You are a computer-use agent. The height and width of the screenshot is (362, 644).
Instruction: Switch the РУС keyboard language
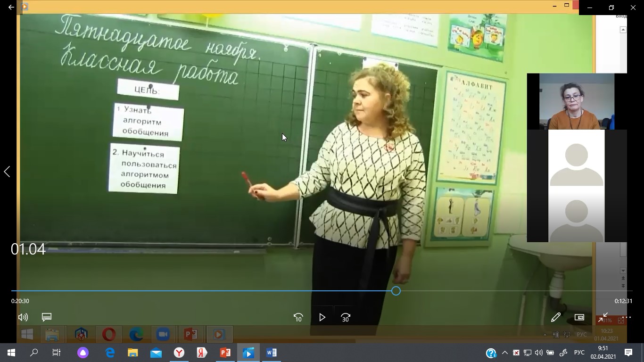[x=579, y=353]
